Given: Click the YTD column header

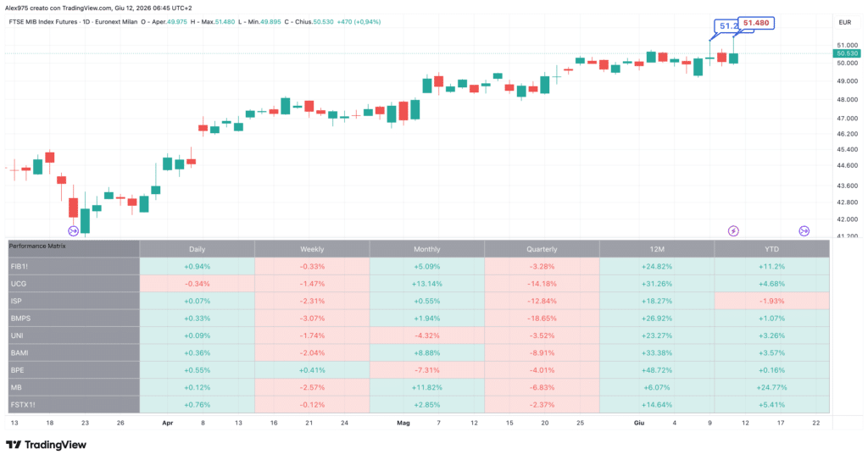Looking at the screenshot, I should (771, 249).
